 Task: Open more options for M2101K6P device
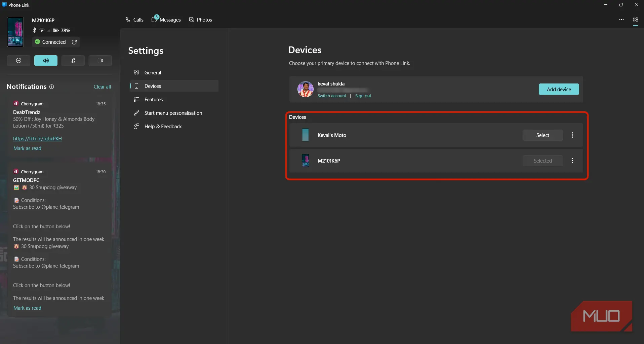[572, 161]
